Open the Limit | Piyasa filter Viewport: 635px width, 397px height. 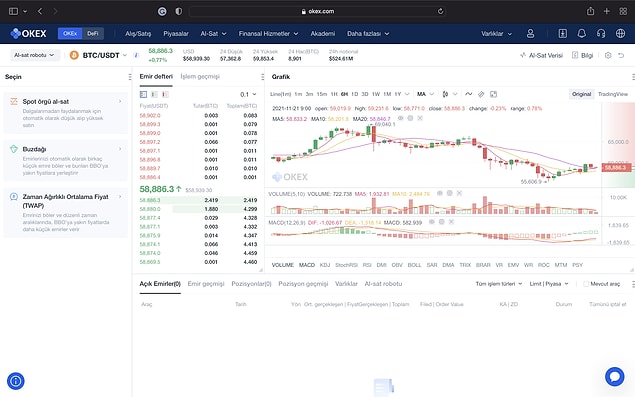[549, 284]
